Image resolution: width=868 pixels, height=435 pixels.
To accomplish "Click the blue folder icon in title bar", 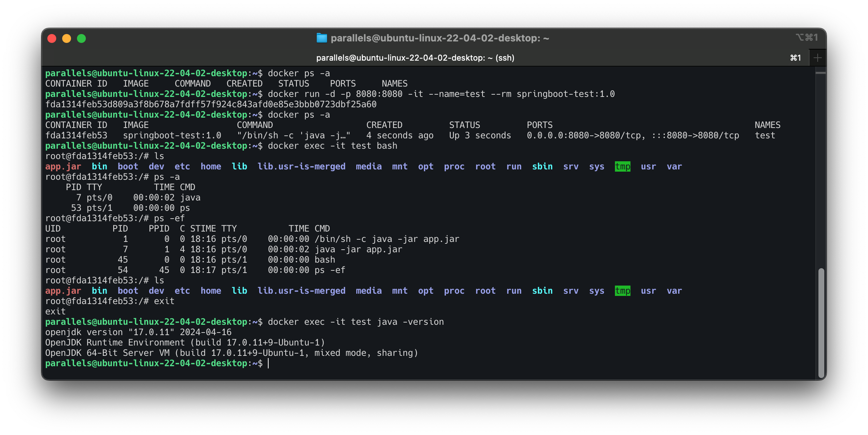I will tap(322, 38).
